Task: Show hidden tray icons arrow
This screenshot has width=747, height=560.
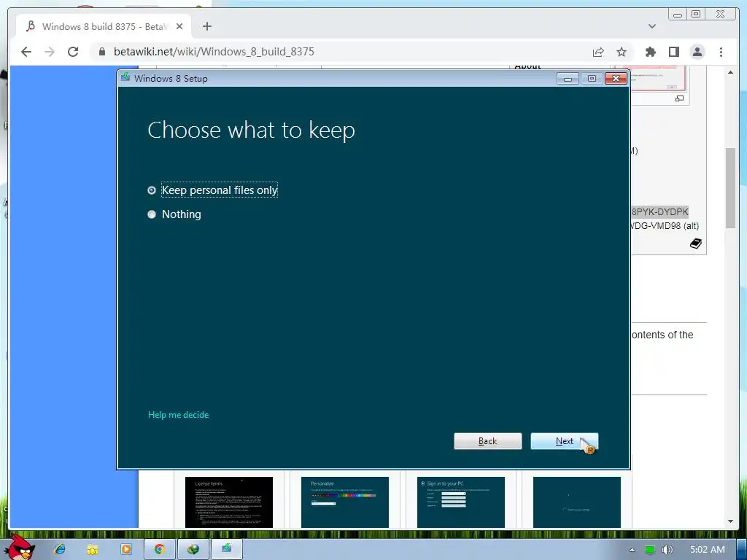Action: coord(632,550)
